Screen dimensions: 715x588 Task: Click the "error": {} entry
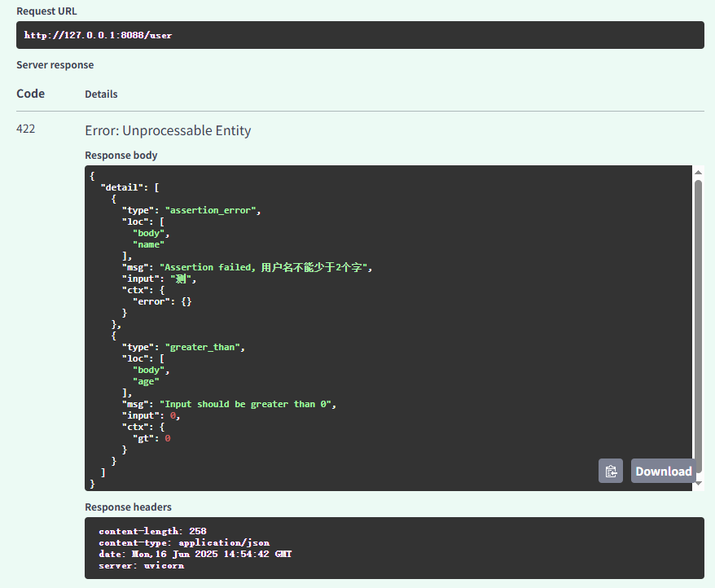tap(162, 301)
